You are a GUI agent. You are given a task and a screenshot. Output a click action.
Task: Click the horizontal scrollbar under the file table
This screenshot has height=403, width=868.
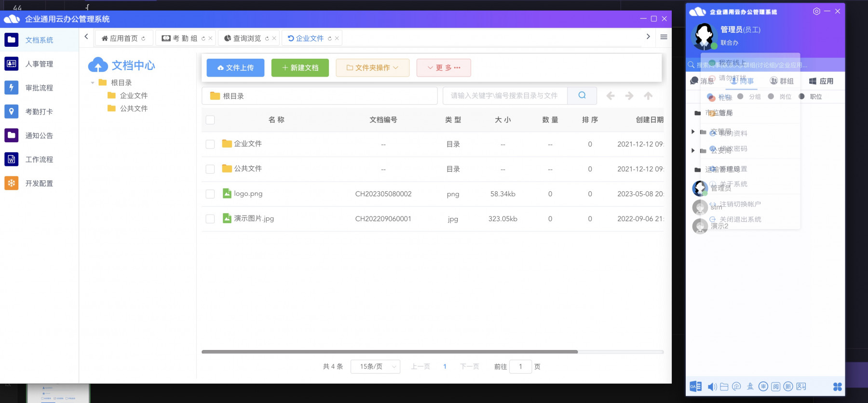pyautogui.click(x=390, y=352)
